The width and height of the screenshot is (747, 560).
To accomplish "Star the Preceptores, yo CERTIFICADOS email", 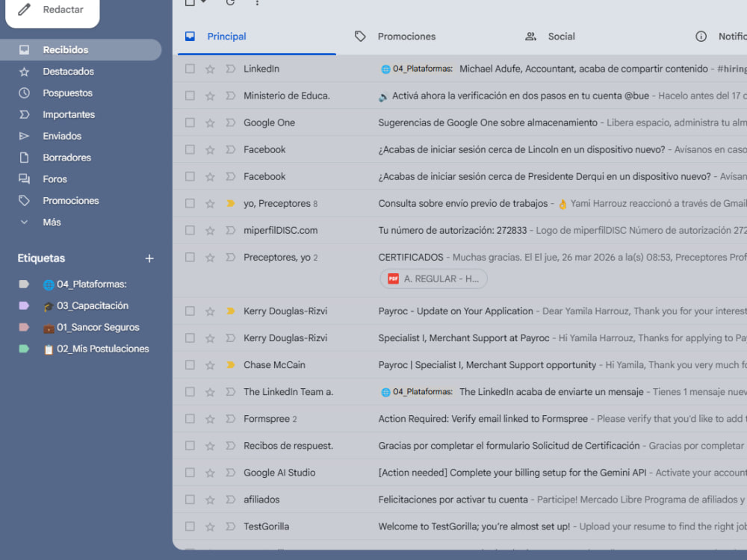I will pyautogui.click(x=210, y=258).
